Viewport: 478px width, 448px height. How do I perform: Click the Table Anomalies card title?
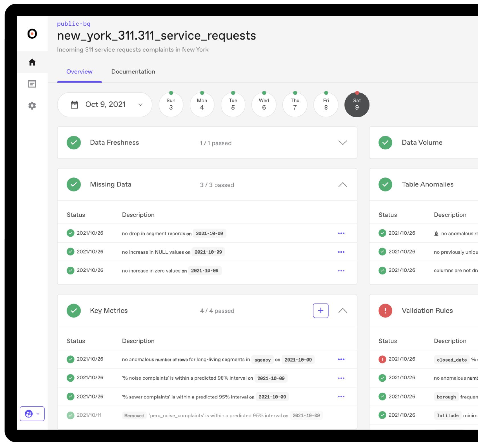428,185
